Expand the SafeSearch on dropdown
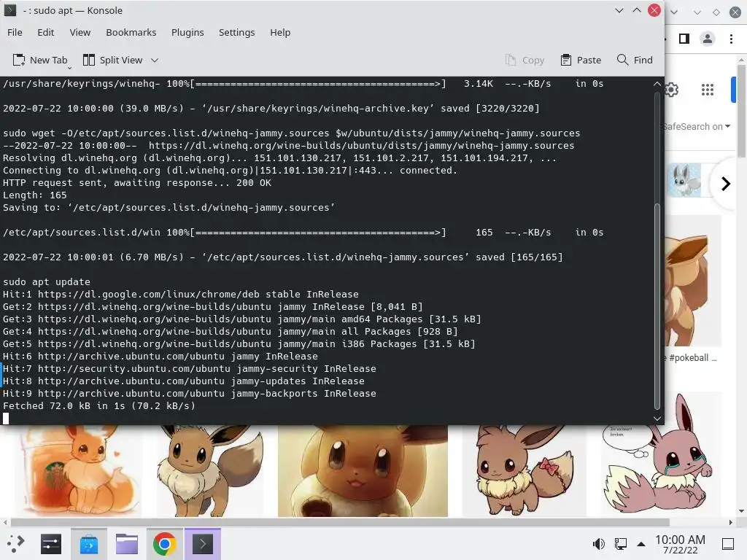This screenshot has height=560, width=747. coord(698,127)
